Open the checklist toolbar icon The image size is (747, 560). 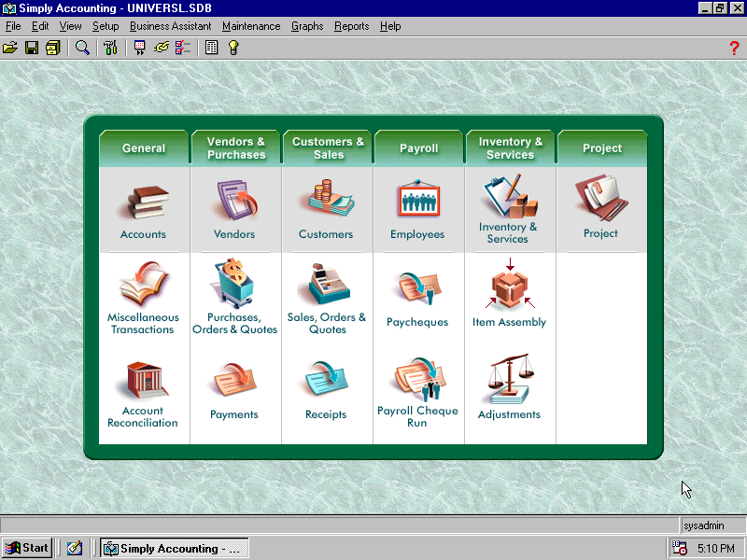point(183,48)
